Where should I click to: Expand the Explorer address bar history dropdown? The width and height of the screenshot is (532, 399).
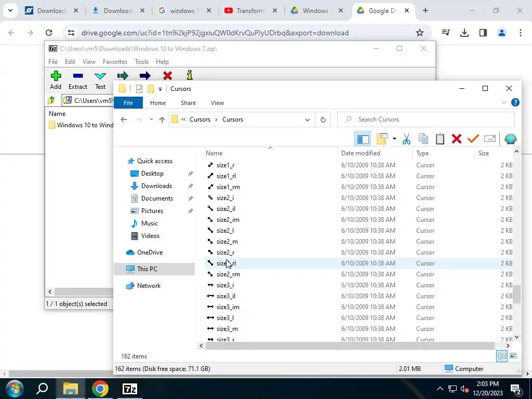pyautogui.click(x=308, y=119)
